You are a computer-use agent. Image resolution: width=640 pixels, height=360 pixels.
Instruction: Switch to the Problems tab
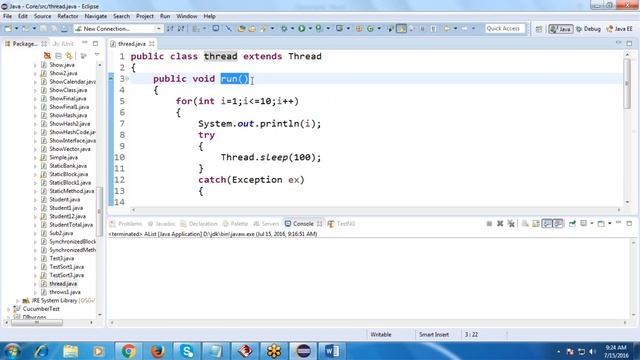[126, 224]
